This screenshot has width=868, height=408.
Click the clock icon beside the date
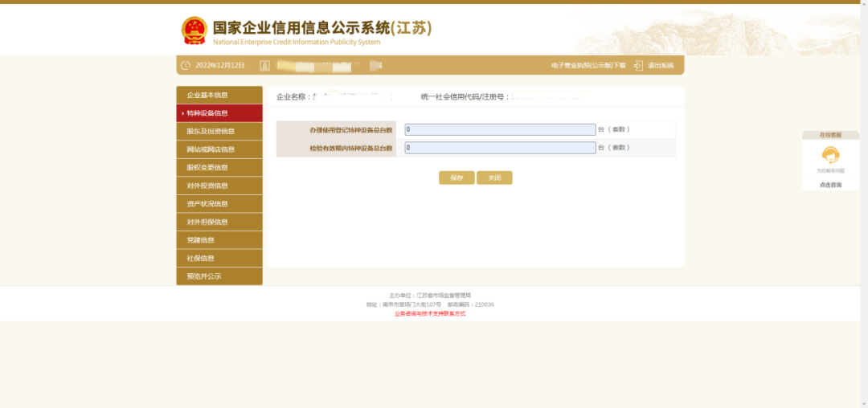(x=186, y=65)
